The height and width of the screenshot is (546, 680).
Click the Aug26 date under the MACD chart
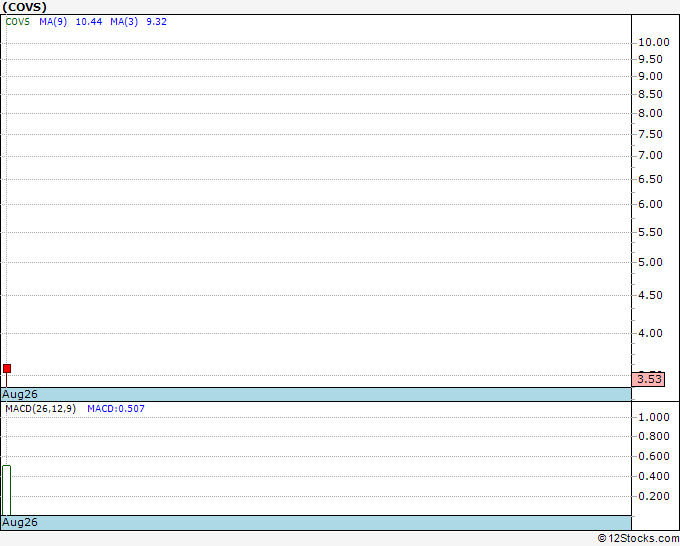point(20,522)
